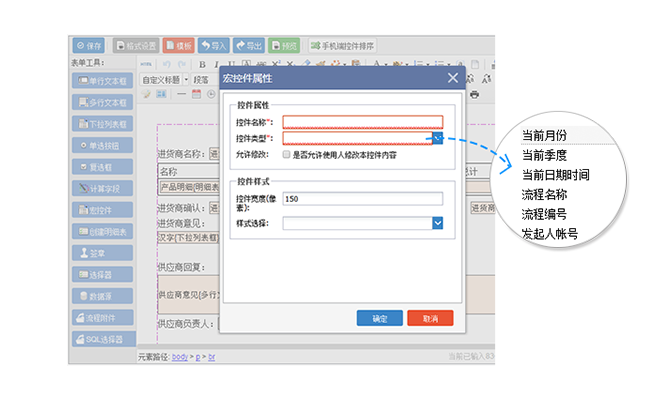This screenshot has height=412, width=670.
Task: Click the 确定 confirm button
Action: 380,318
